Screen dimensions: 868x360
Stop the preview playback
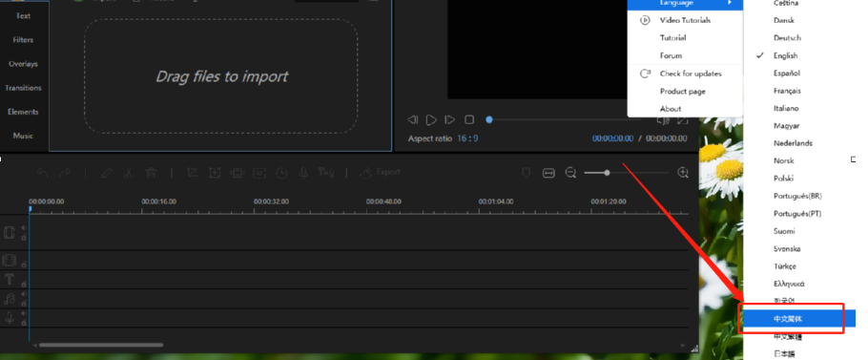[469, 119]
